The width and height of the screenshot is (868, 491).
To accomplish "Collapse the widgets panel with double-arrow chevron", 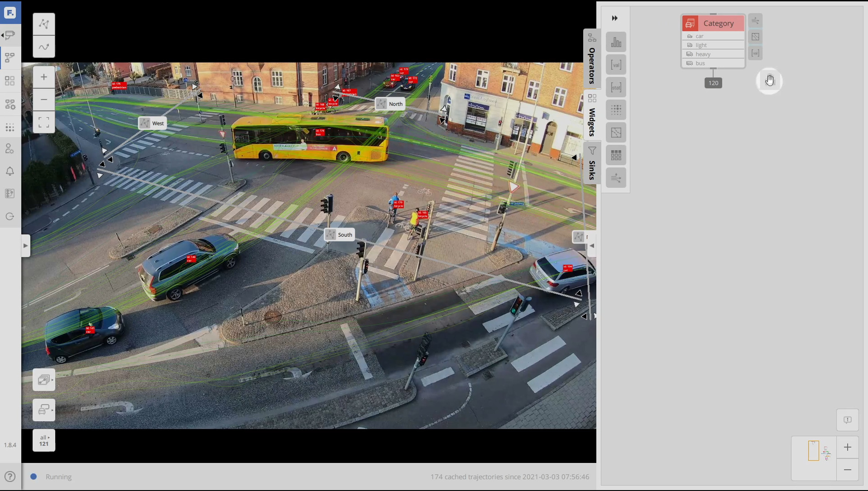I will pos(614,18).
